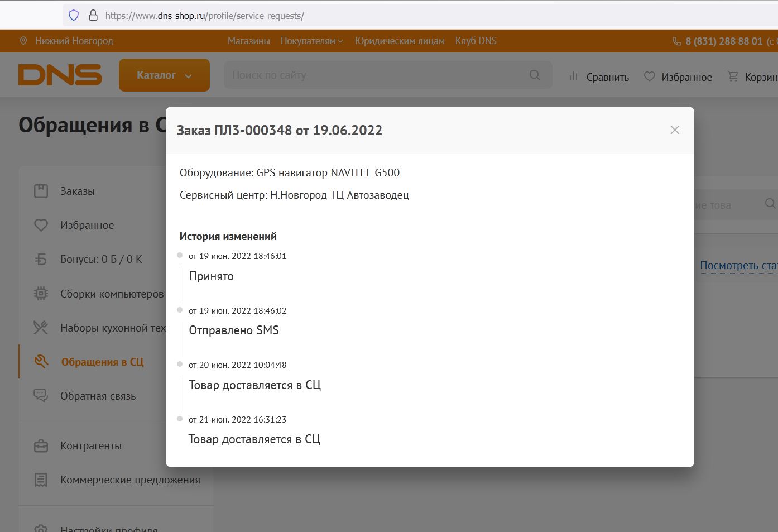Image resolution: width=778 pixels, height=532 pixels.
Task: Click the Принято status entry
Action: (211, 276)
